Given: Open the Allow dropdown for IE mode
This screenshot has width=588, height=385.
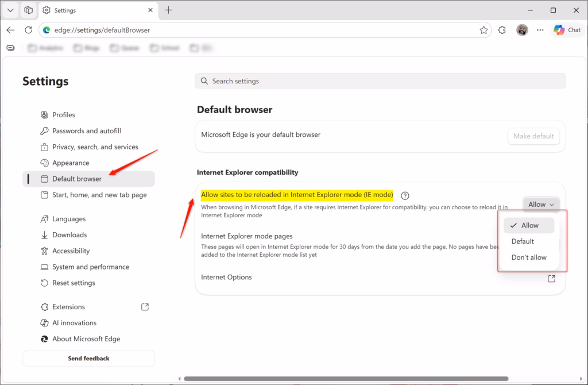Looking at the screenshot, I should coord(540,204).
